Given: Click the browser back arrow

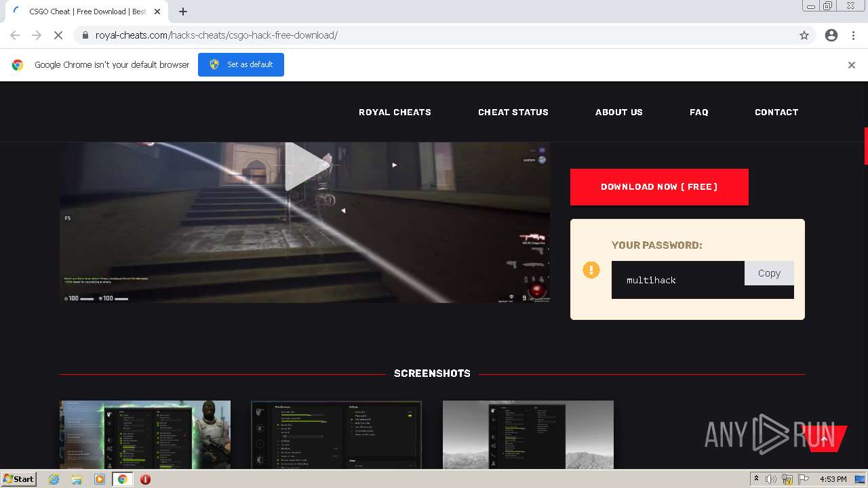Looking at the screenshot, I should (15, 35).
